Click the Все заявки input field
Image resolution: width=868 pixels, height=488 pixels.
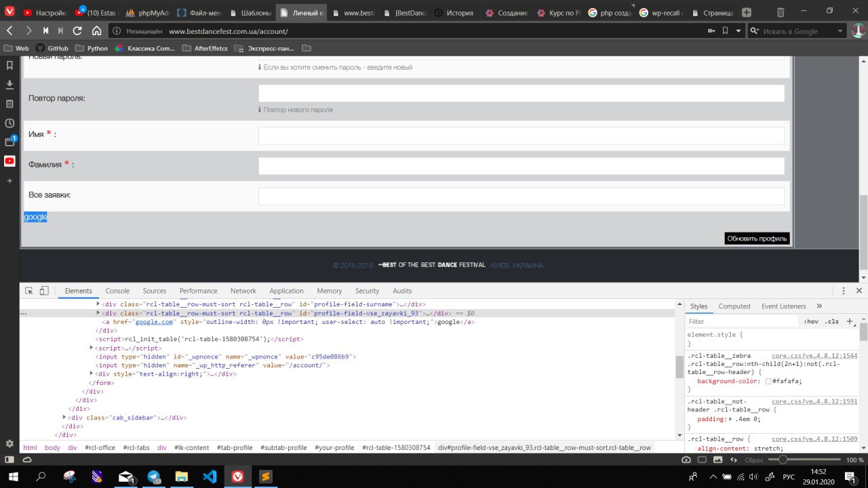tap(521, 197)
